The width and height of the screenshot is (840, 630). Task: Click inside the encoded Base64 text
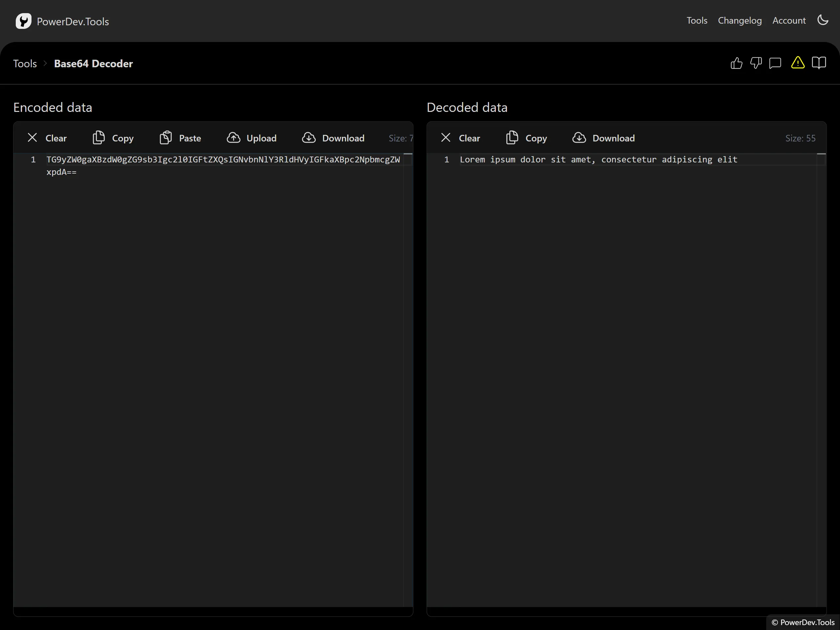pyautogui.click(x=223, y=160)
